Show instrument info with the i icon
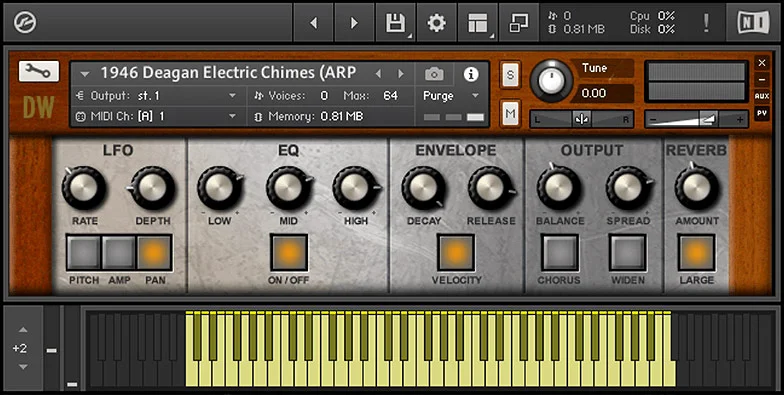 click(470, 74)
